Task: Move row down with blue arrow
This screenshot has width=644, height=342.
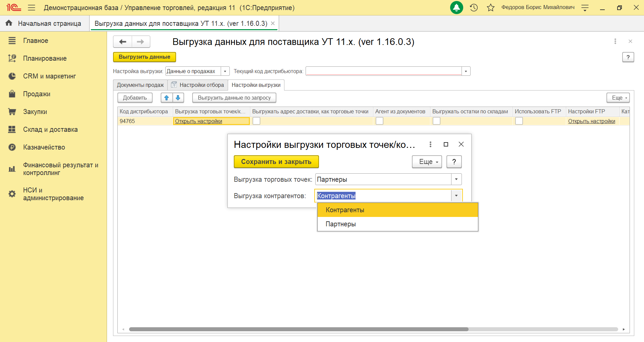Action: (x=178, y=98)
